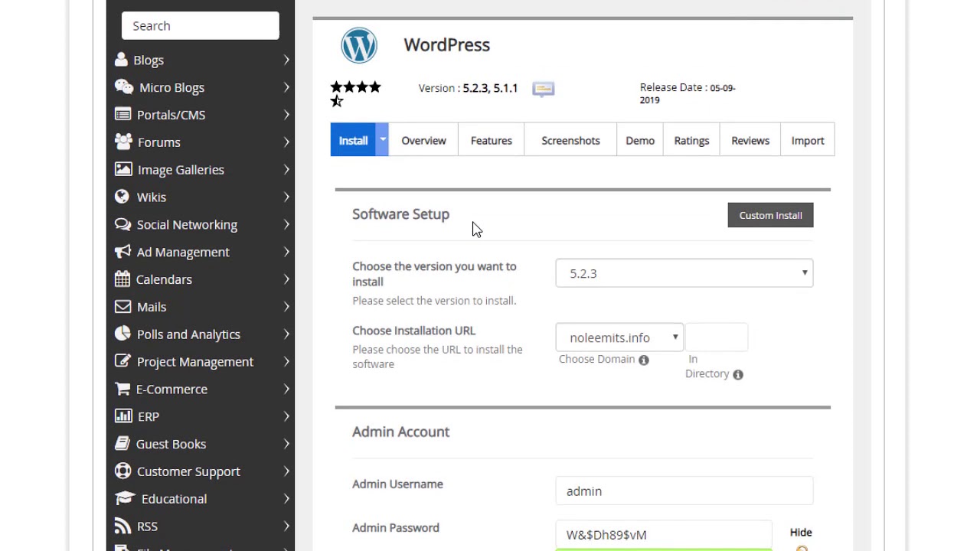Switch to the Features tab
The width and height of the screenshot is (980, 551).
point(491,140)
